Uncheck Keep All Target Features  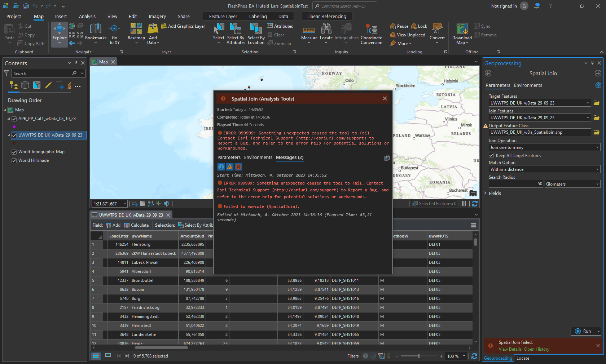pos(491,156)
